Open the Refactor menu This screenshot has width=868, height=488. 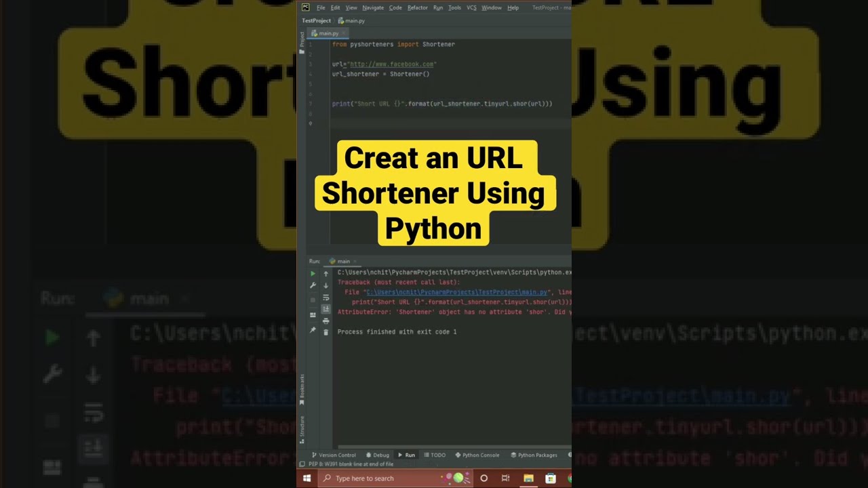[418, 7]
